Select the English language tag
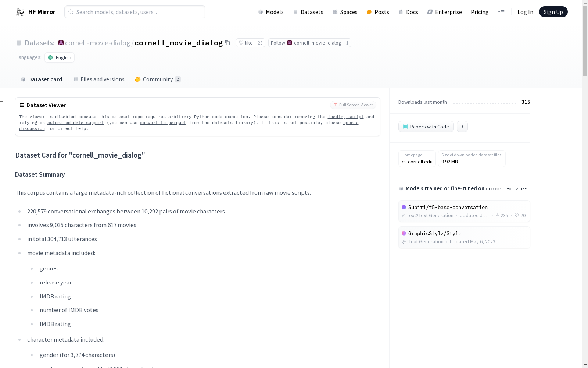 [60, 58]
